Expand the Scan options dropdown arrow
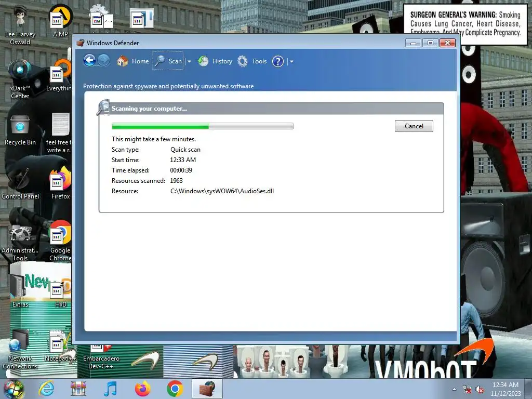Viewport: 532px width, 399px height. [189, 61]
